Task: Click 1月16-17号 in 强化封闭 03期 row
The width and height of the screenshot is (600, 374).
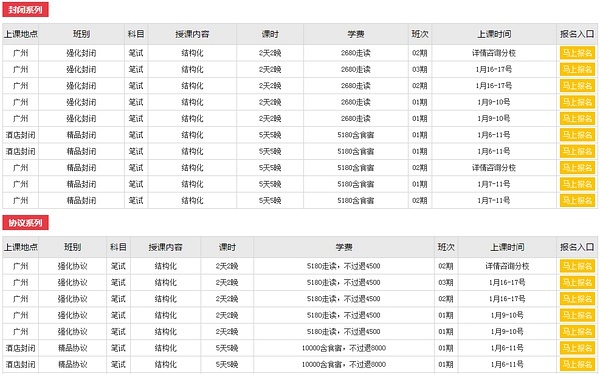Action: pyautogui.click(x=494, y=69)
